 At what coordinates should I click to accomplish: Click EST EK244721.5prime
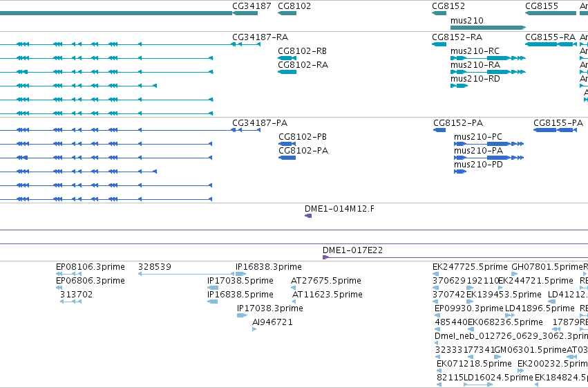click(x=535, y=281)
